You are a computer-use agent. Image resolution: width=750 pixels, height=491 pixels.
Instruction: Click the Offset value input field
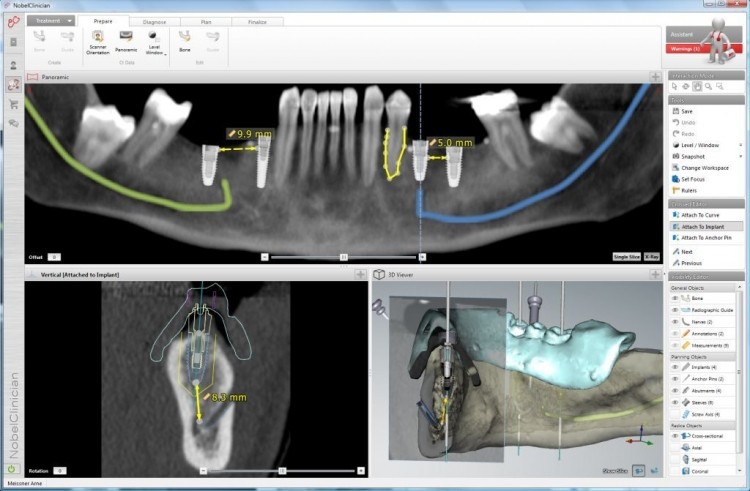coord(54,257)
